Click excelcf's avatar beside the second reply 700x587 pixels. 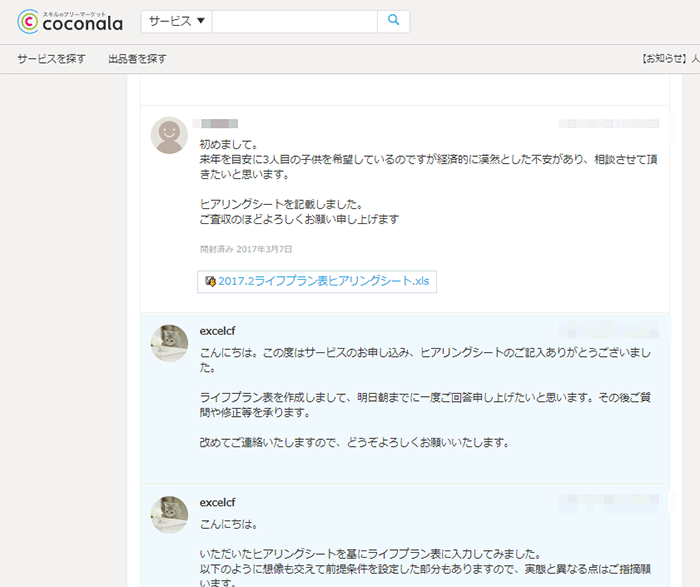(169, 514)
